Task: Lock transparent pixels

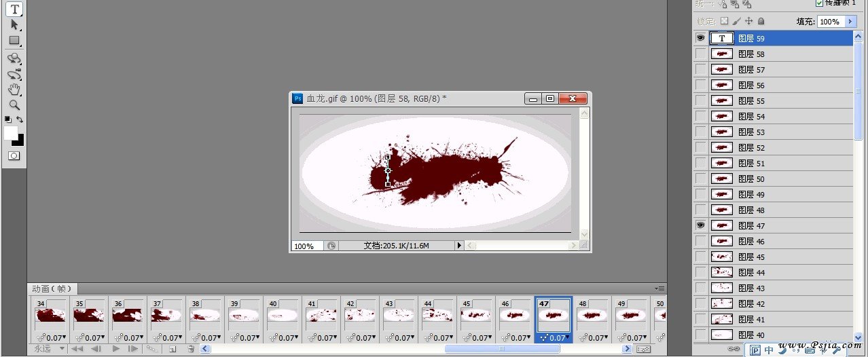Action: click(724, 22)
